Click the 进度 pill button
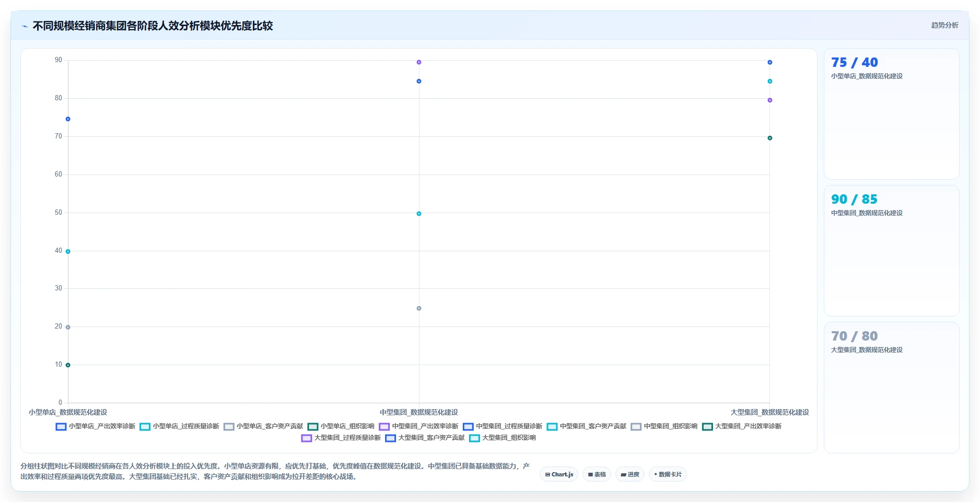Screen dimensions: 980x502 (x=630, y=474)
